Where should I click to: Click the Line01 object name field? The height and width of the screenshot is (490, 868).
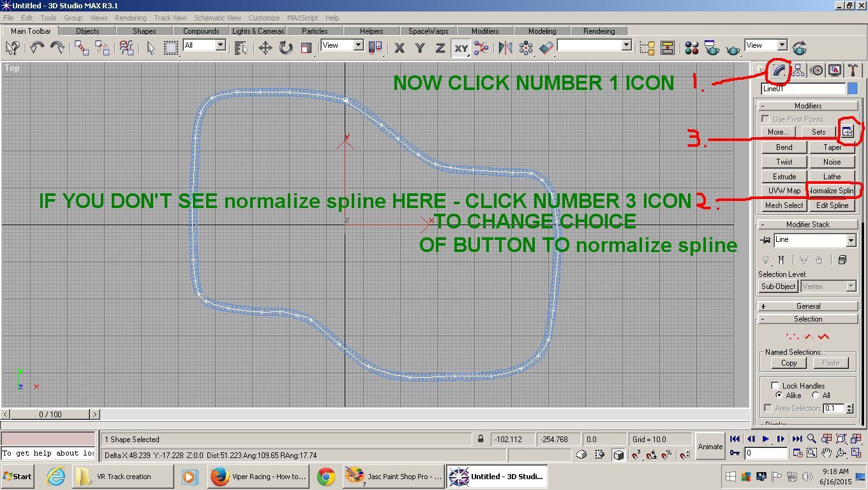click(803, 89)
